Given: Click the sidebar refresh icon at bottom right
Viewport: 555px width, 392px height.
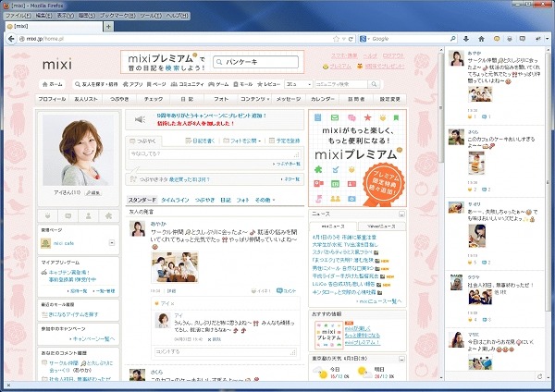Looking at the screenshot, I should tap(540, 376).
